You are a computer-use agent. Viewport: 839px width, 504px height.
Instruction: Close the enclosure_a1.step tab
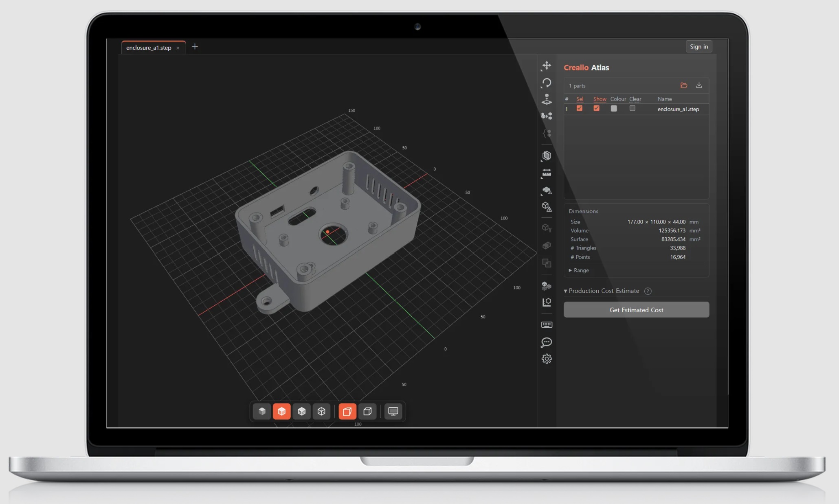(x=178, y=48)
